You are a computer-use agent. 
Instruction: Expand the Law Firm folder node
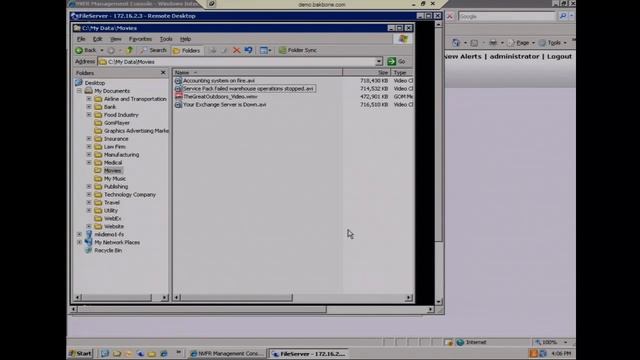pyautogui.click(x=89, y=147)
